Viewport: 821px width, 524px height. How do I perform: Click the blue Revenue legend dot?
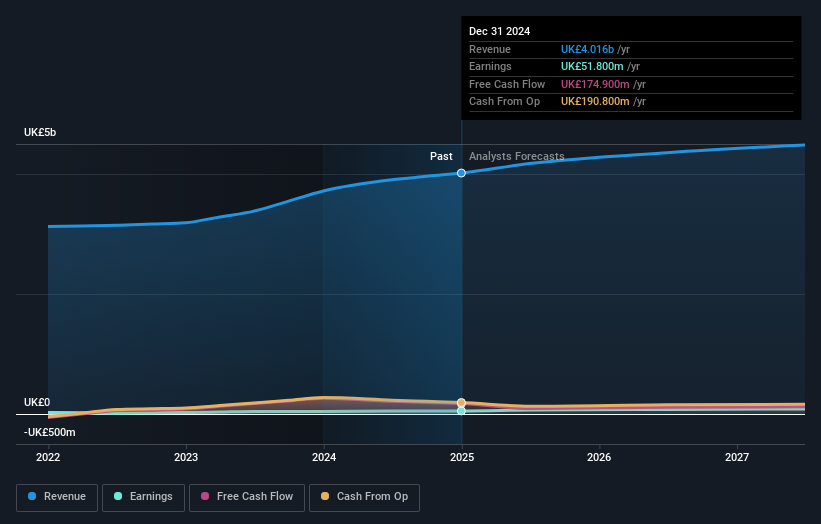(x=32, y=496)
